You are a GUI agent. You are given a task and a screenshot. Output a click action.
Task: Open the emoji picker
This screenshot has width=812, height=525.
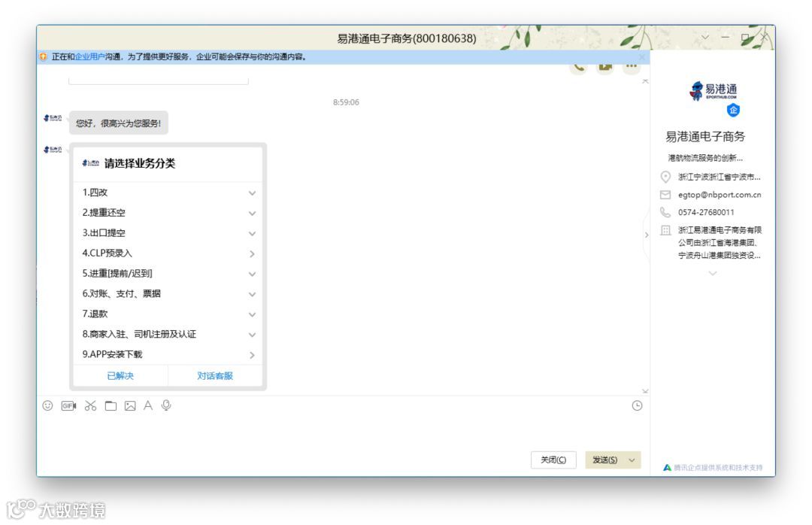(47, 406)
